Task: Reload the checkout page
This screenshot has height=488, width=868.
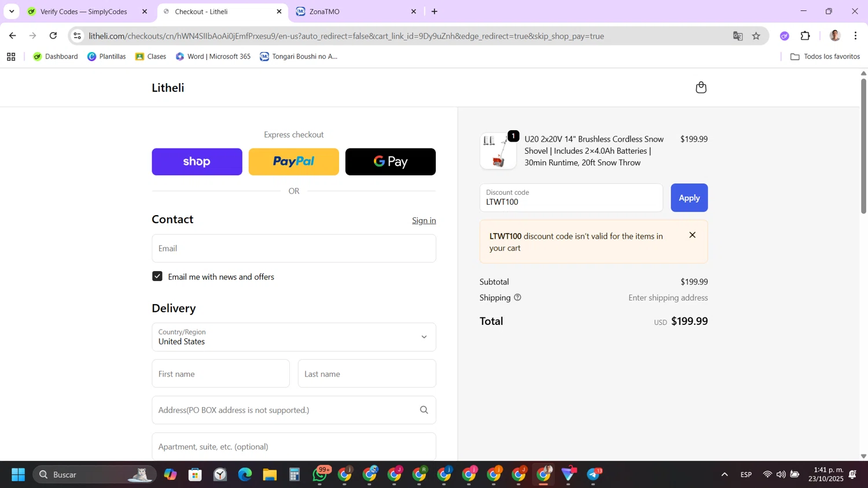Action: click(x=53, y=36)
